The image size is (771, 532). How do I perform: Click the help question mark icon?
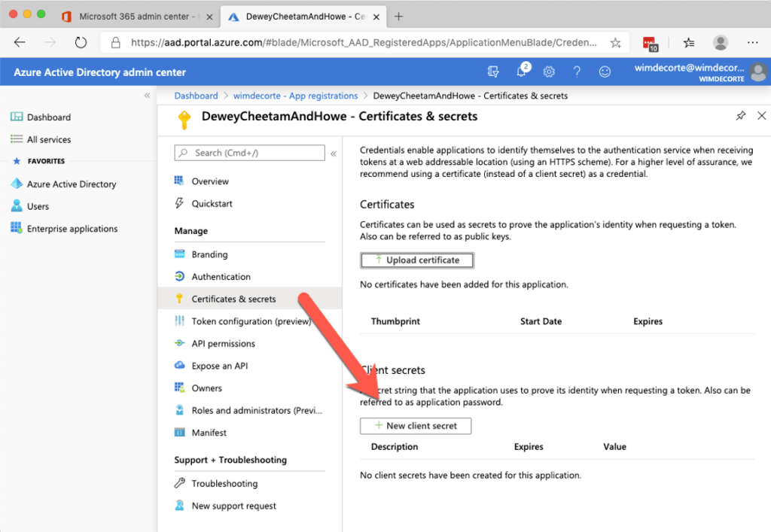tap(577, 71)
